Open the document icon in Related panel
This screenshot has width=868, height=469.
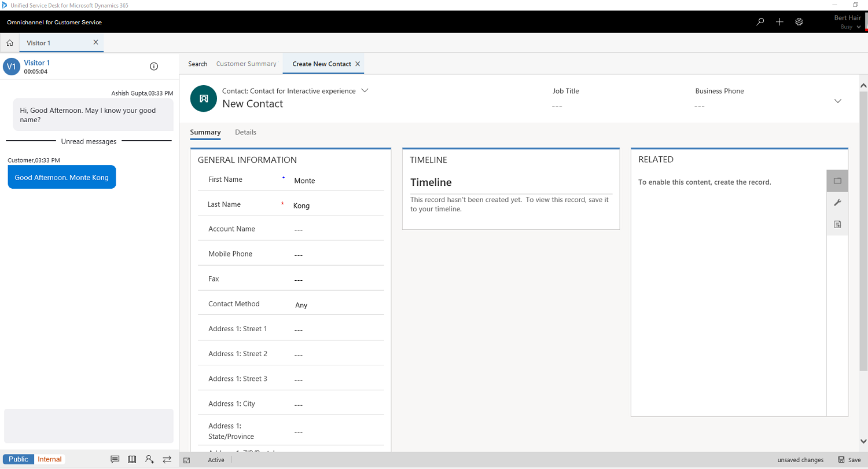837,224
